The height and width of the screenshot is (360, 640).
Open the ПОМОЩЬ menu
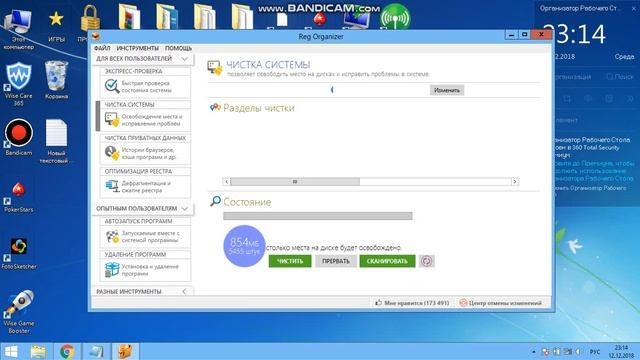coord(178,48)
